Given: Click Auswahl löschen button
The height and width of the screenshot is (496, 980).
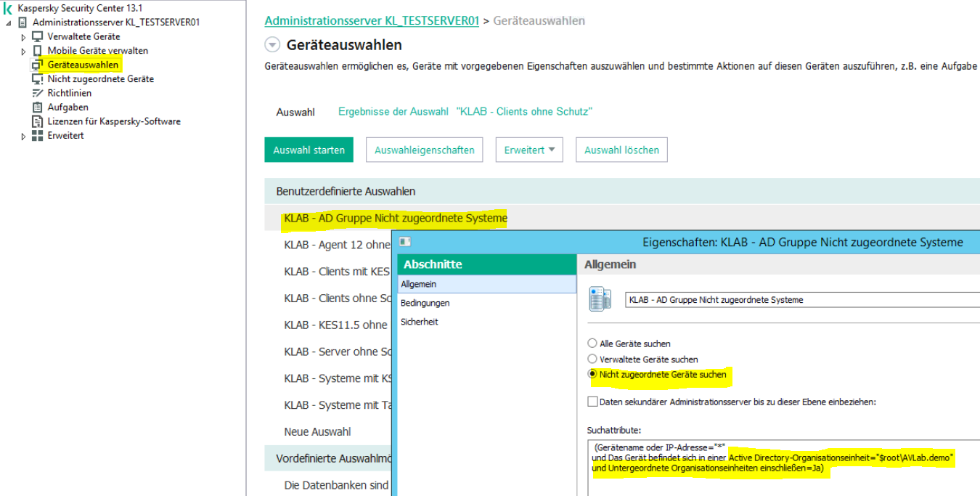Looking at the screenshot, I should pos(621,150).
